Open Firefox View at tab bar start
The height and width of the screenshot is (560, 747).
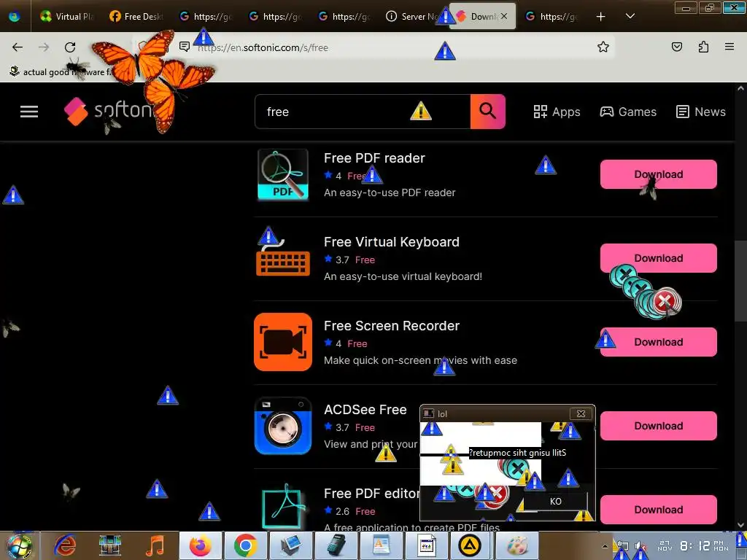(15, 17)
